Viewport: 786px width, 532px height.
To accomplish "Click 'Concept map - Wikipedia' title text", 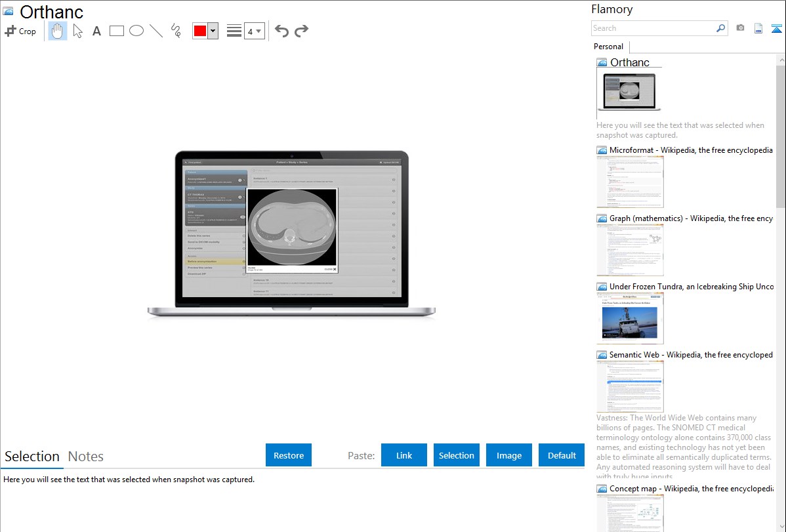I will coord(691,488).
